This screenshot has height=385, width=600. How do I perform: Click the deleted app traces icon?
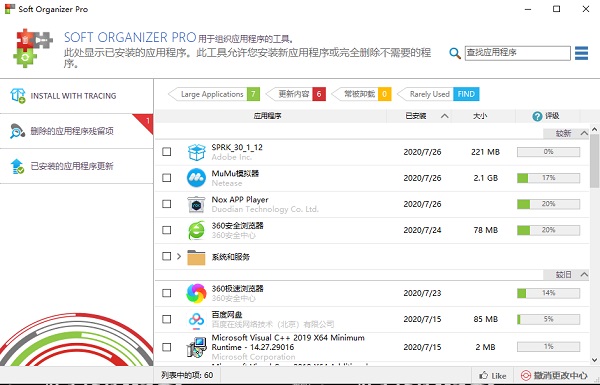17,131
